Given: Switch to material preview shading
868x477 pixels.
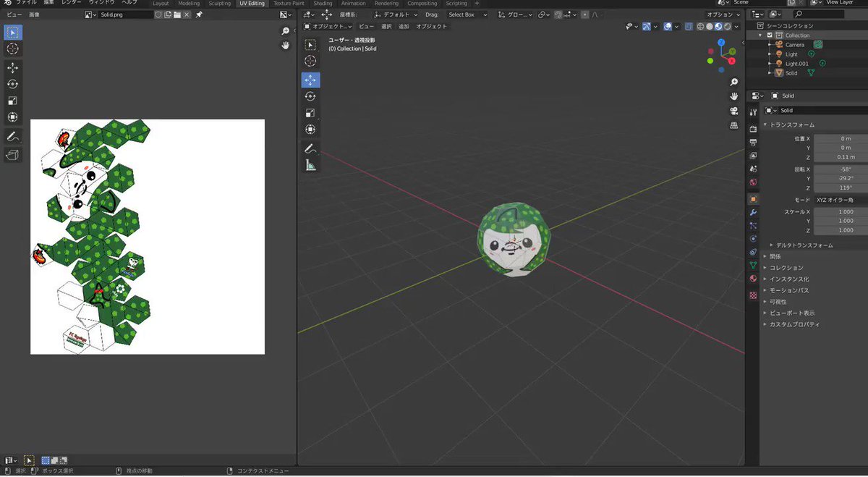Looking at the screenshot, I should 718,26.
